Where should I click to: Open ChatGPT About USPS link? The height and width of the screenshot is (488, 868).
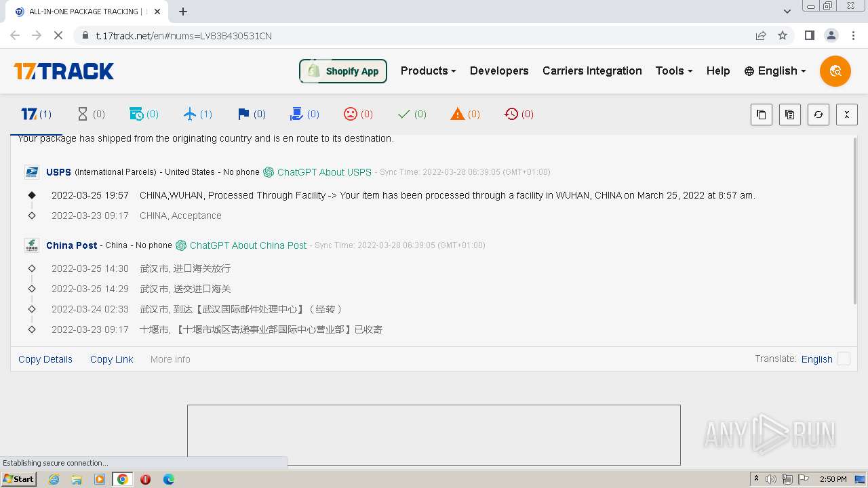pos(317,172)
